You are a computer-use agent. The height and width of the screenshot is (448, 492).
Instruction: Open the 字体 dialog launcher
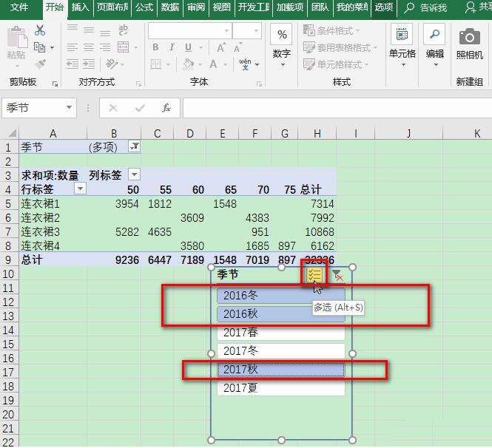(x=259, y=84)
